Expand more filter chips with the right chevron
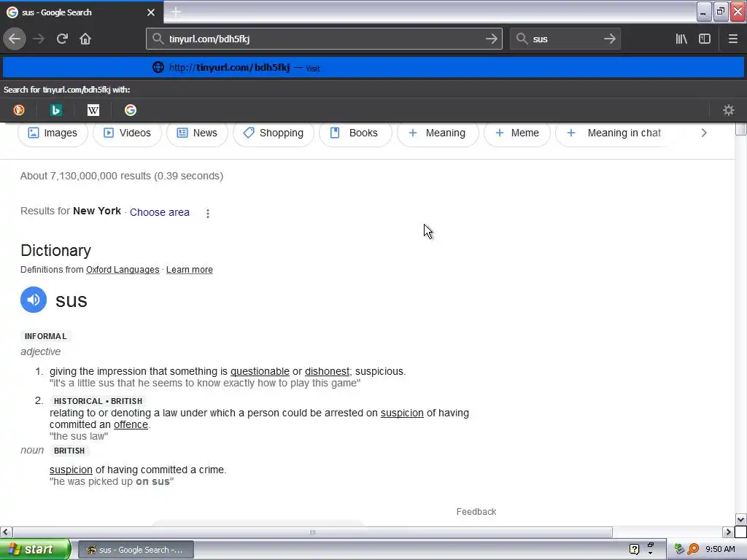This screenshot has width=747, height=560. [x=704, y=133]
